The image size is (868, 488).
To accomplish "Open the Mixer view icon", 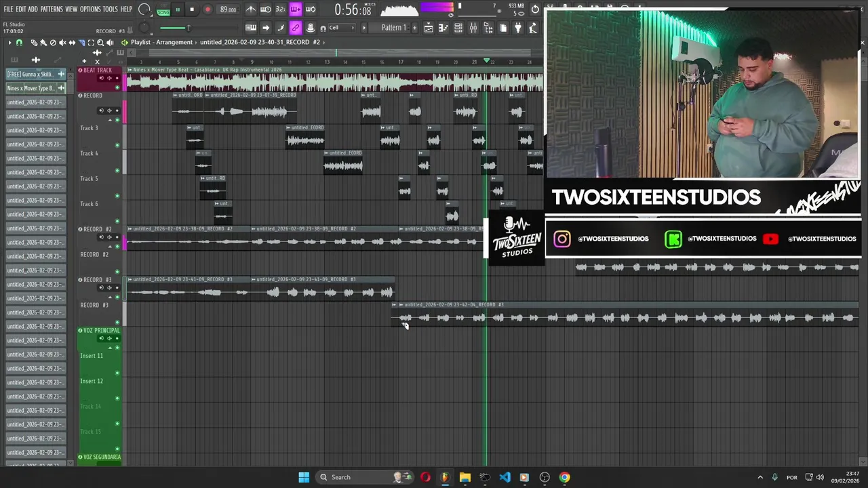I will [473, 28].
